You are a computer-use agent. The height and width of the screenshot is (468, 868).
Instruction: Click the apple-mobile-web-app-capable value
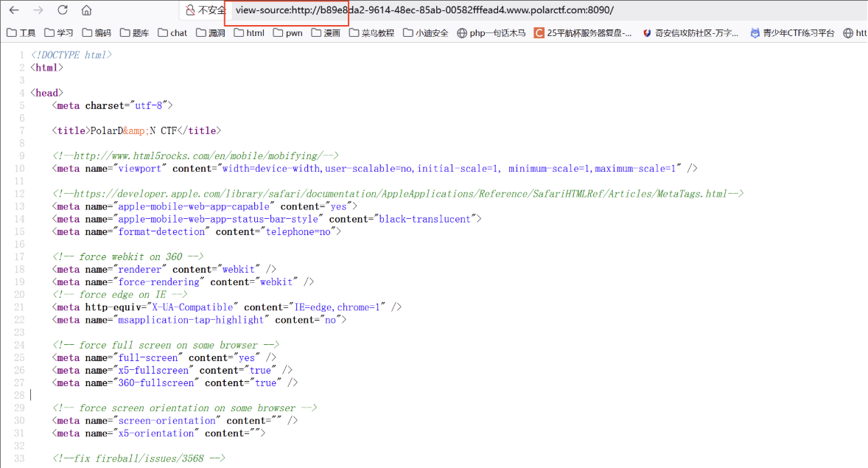pos(194,206)
